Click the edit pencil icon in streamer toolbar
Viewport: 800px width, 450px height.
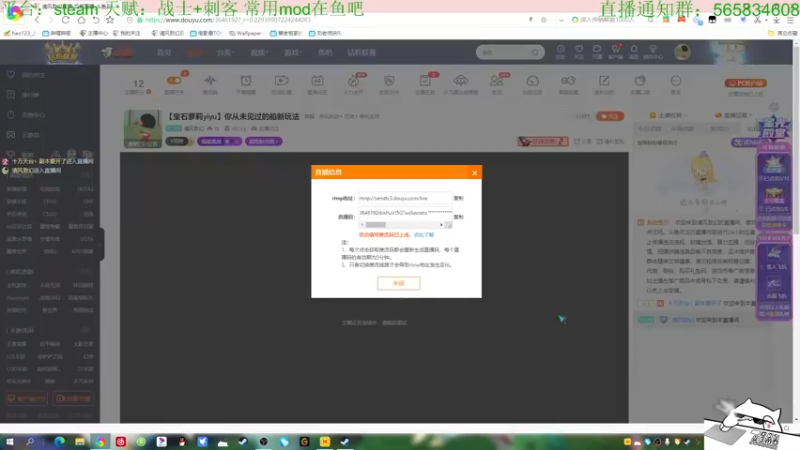pyautogui.click(x=604, y=81)
